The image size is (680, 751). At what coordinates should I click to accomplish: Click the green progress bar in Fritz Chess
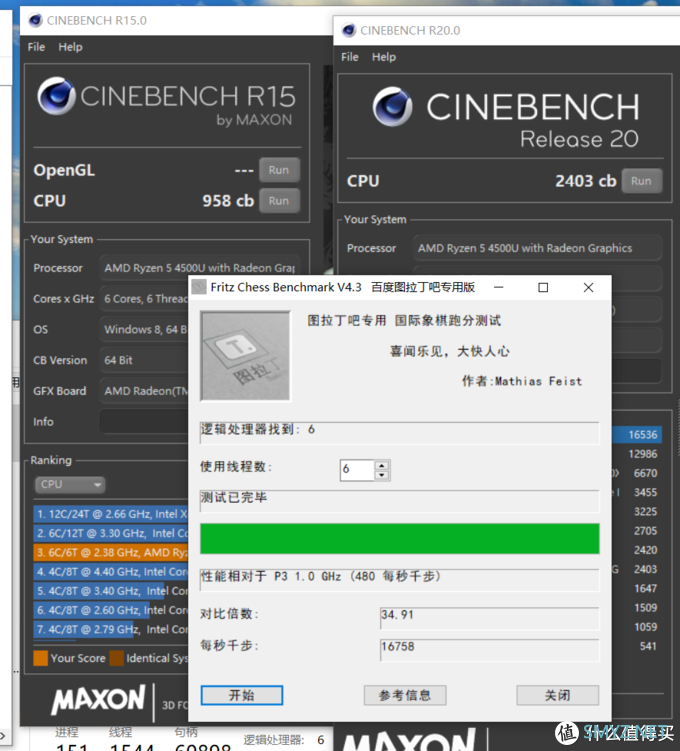click(400, 538)
